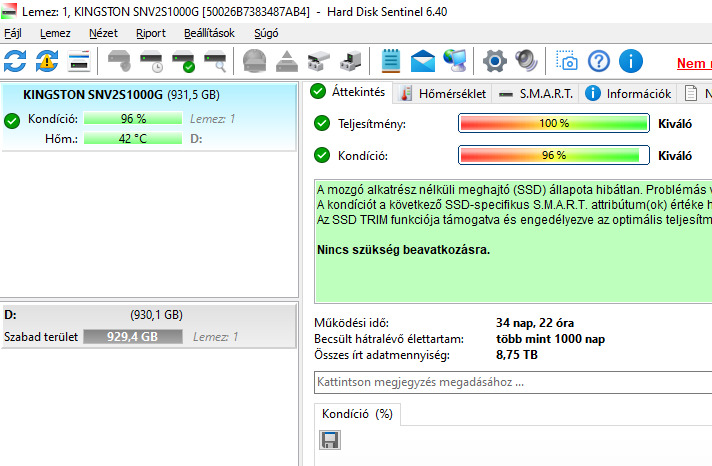Screen dimensions: 712x466
Task: Switch to the Áttekintés tab
Action: 348,92
